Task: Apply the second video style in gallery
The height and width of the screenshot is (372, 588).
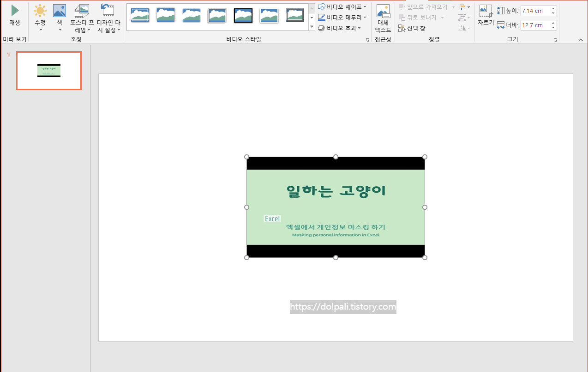Action: tap(166, 16)
